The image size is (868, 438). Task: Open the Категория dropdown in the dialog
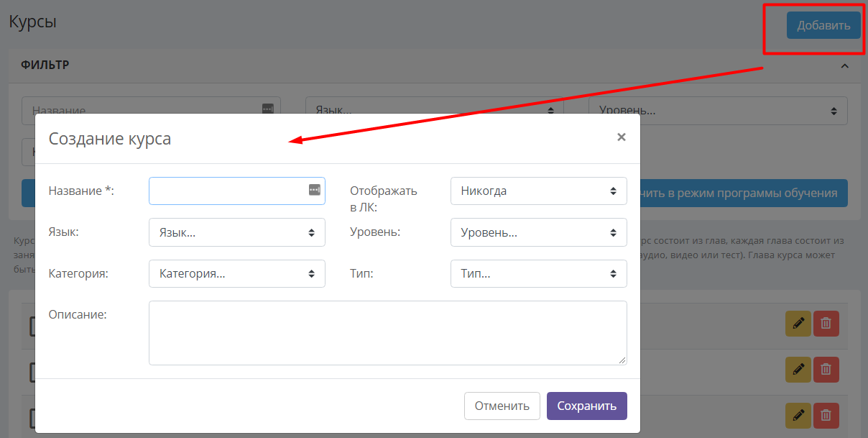[x=237, y=273]
